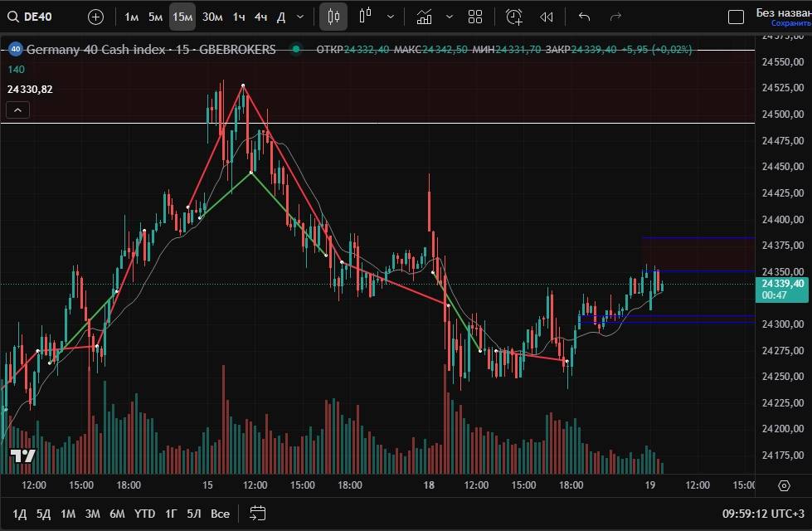Open the candlestick chart type selector
The image size is (812, 531).
pos(333,17)
